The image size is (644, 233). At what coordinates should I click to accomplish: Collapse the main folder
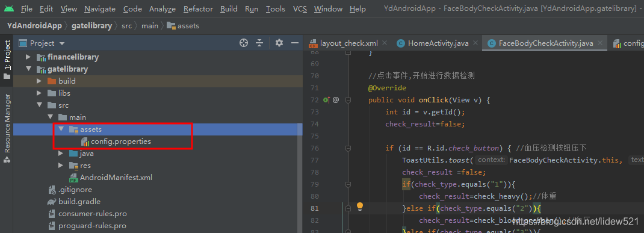click(50, 117)
